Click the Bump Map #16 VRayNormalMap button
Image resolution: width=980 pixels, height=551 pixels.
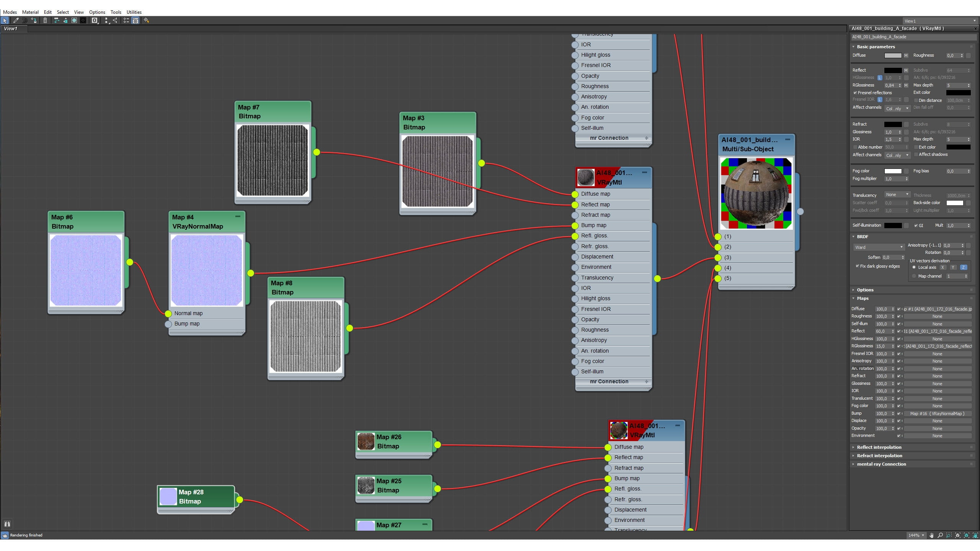point(937,414)
